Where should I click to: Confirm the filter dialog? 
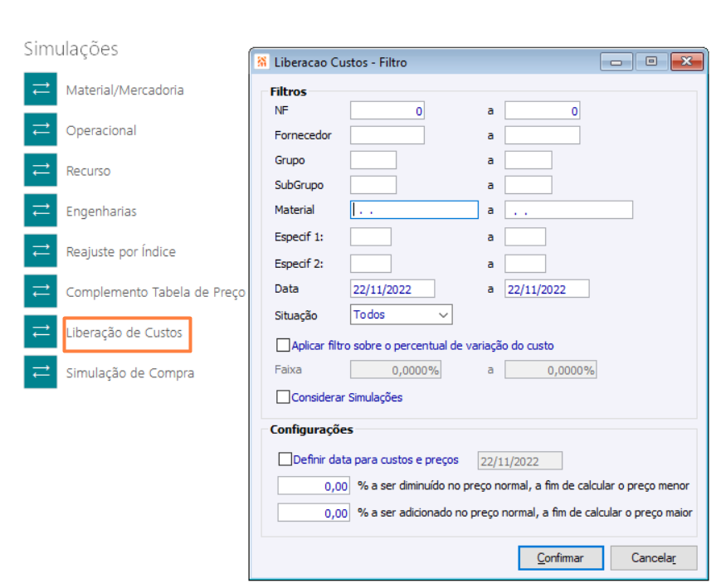pos(561,557)
